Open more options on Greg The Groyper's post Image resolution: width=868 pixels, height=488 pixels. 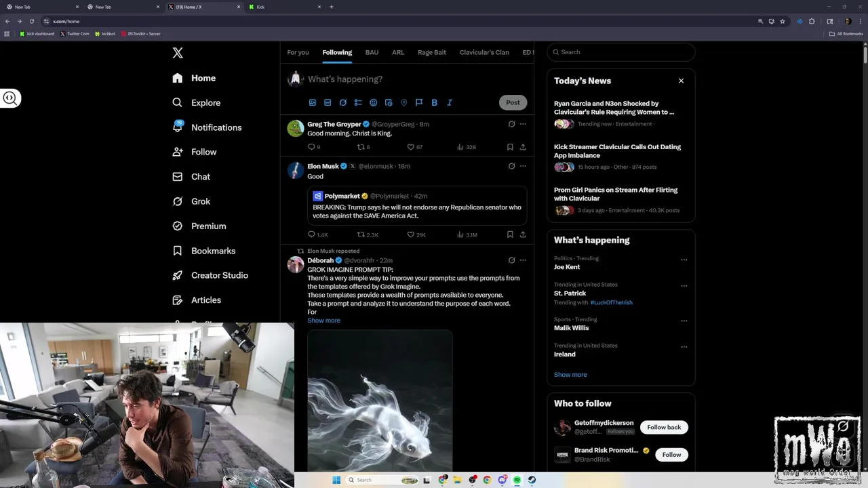point(523,124)
